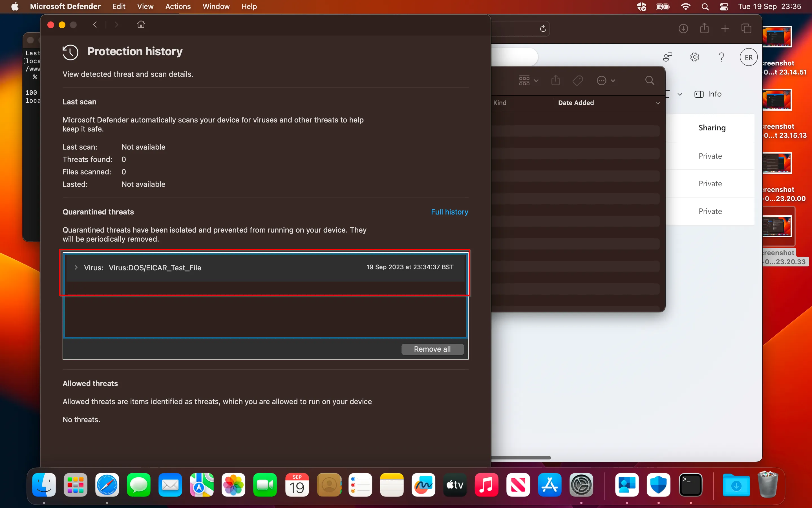Click the Remove all button
This screenshot has width=812, height=508.
(x=432, y=349)
